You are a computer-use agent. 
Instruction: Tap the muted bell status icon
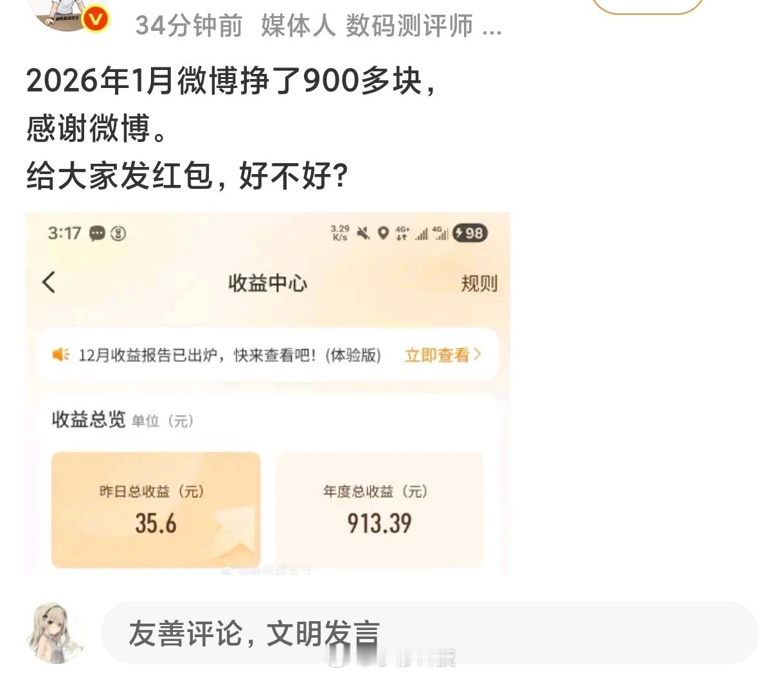[x=364, y=233]
